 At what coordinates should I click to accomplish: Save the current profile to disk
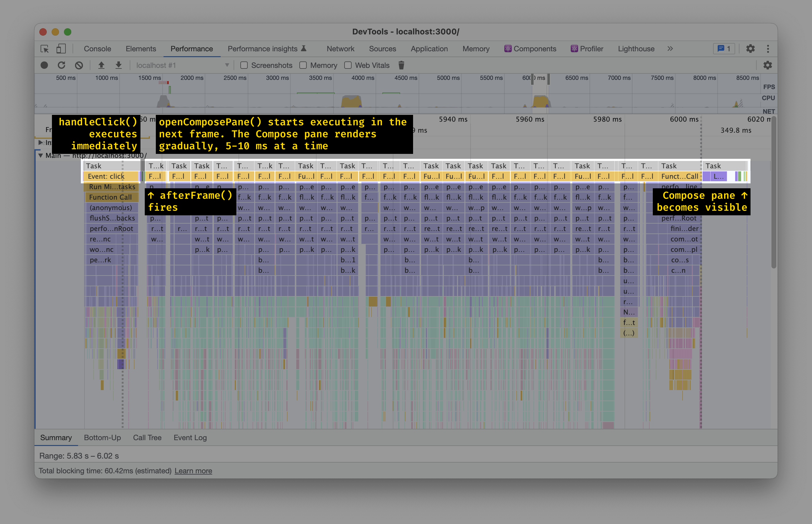[x=118, y=65]
